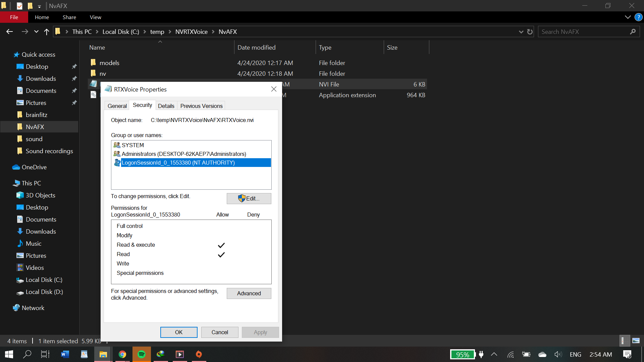Refresh the NvAFX folder view
644x362 pixels.
tap(530, 32)
